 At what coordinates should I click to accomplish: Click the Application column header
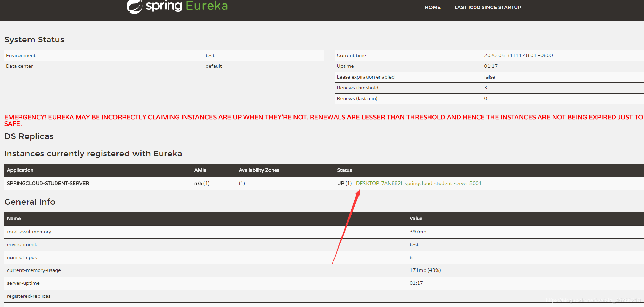click(x=20, y=170)
